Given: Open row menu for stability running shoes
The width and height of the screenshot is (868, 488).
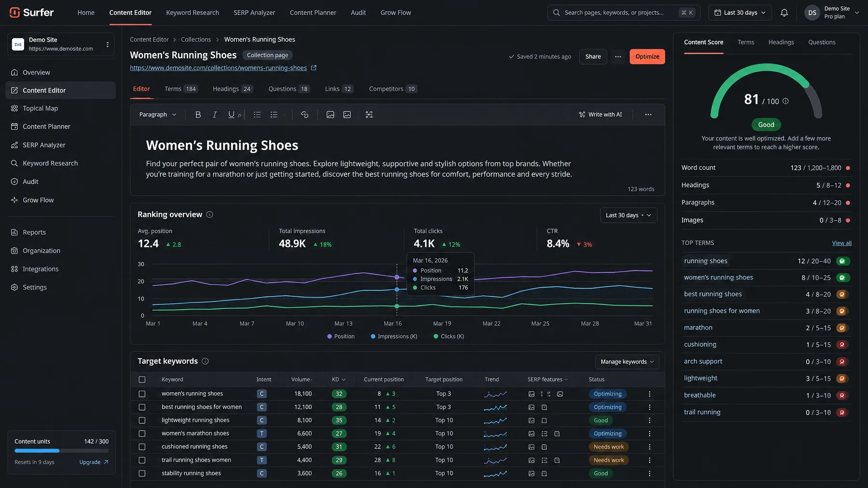Looking at the screenshot, I should [650, 474].
